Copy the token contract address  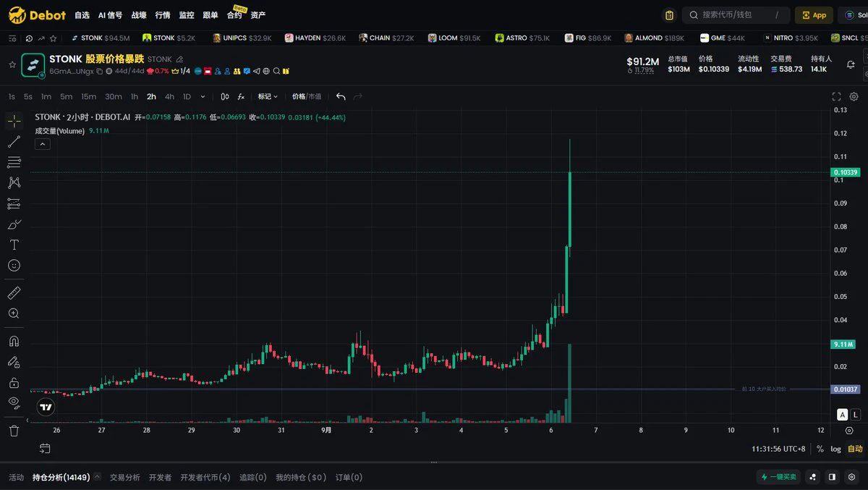(100, 72)
